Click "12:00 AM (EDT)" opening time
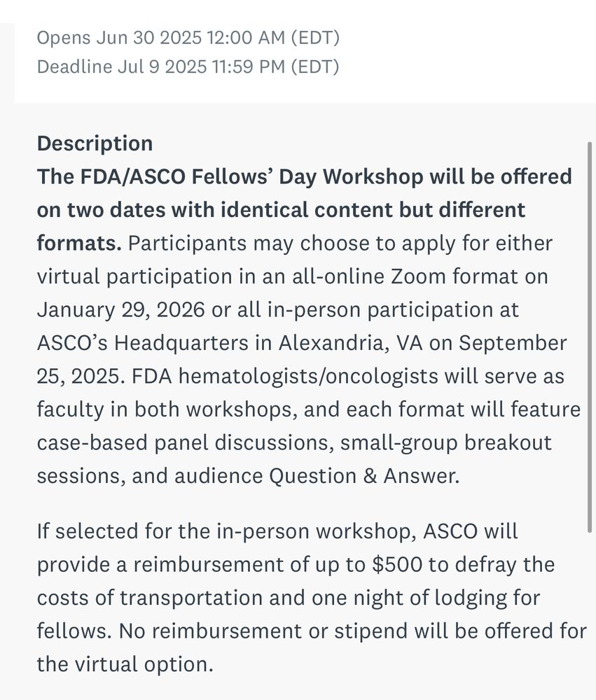This screenshot has width=596, height=700. tap(273, 38)
